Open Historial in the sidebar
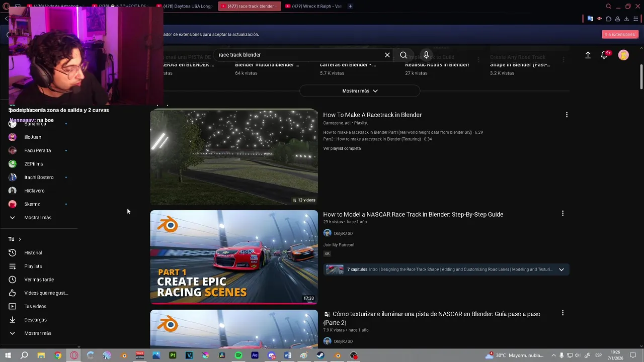 click(x=33, y=253)
